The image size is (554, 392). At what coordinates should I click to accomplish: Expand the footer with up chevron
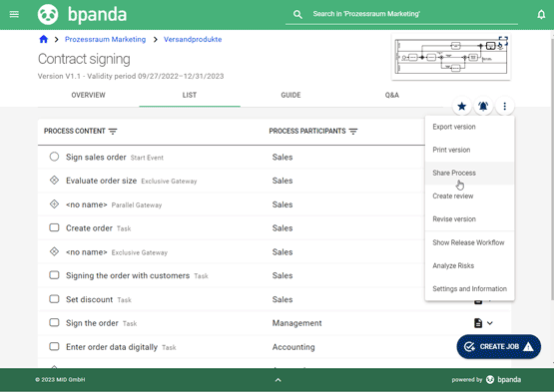pos(278,380)
